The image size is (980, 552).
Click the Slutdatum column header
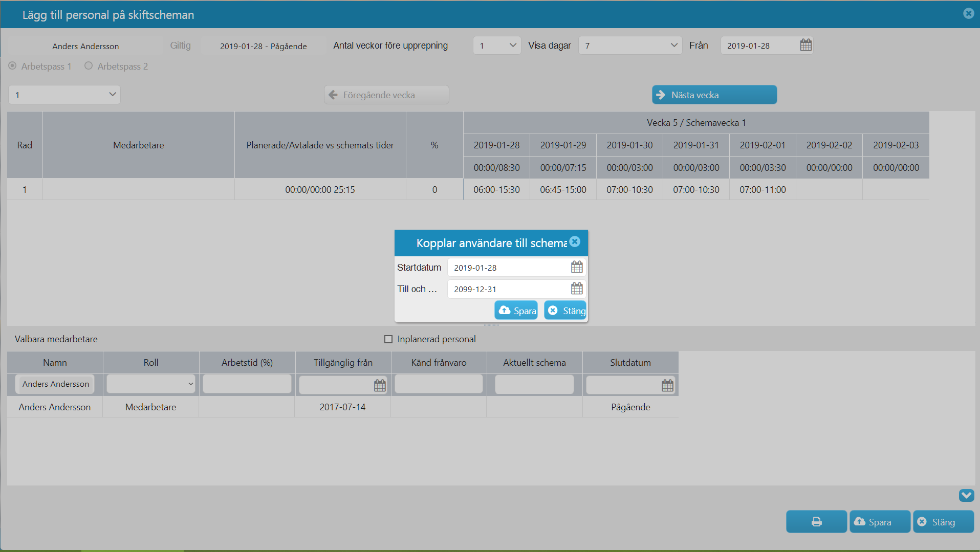(630, 363)
